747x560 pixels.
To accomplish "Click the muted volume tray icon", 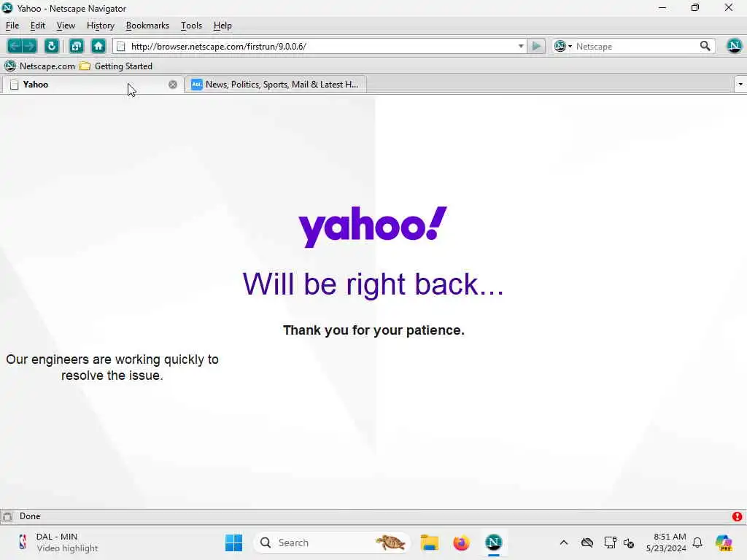I will (x=629, y=542).
